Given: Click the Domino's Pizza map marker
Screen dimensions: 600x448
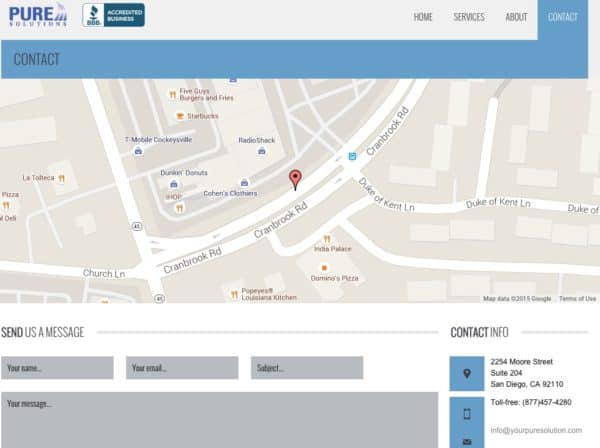Looking at the screenshot, I should pos(323,268).
